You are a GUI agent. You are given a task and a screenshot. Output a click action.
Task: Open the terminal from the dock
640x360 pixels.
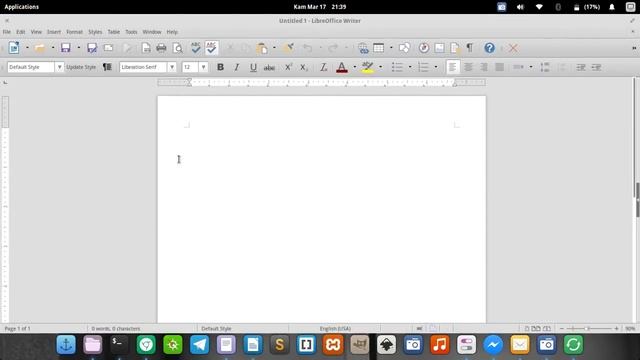click(119, 344)
